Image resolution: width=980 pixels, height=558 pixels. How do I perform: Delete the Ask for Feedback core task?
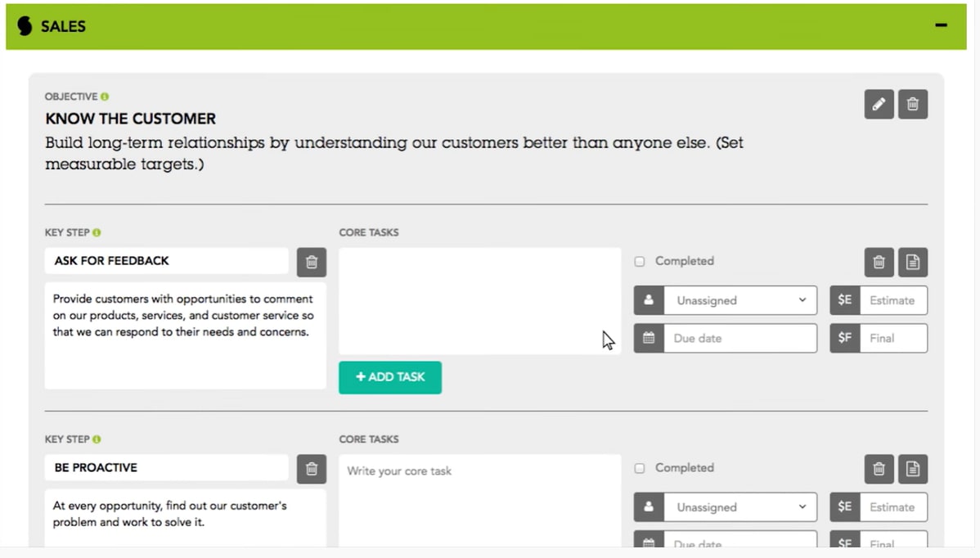point(879,262)
